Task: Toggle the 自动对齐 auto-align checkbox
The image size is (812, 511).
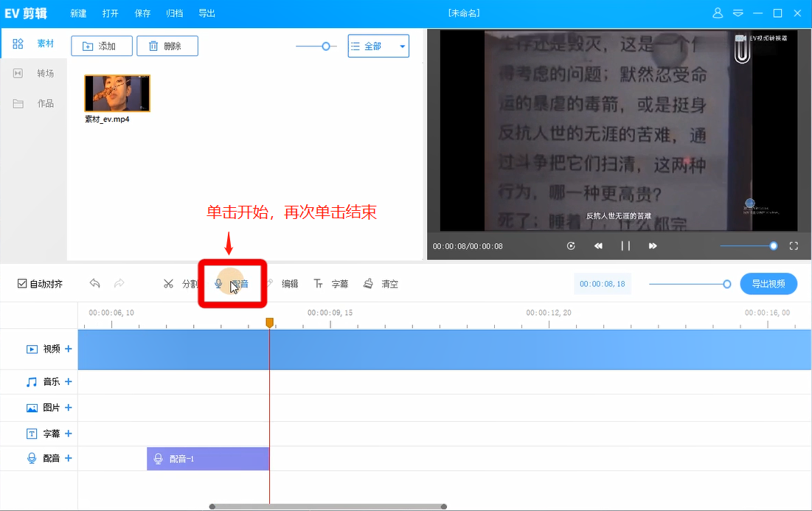Action: (22, 284)
